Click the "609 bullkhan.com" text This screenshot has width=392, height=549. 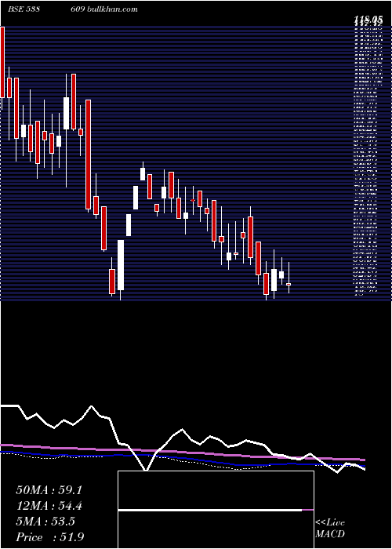coord(106,9)
